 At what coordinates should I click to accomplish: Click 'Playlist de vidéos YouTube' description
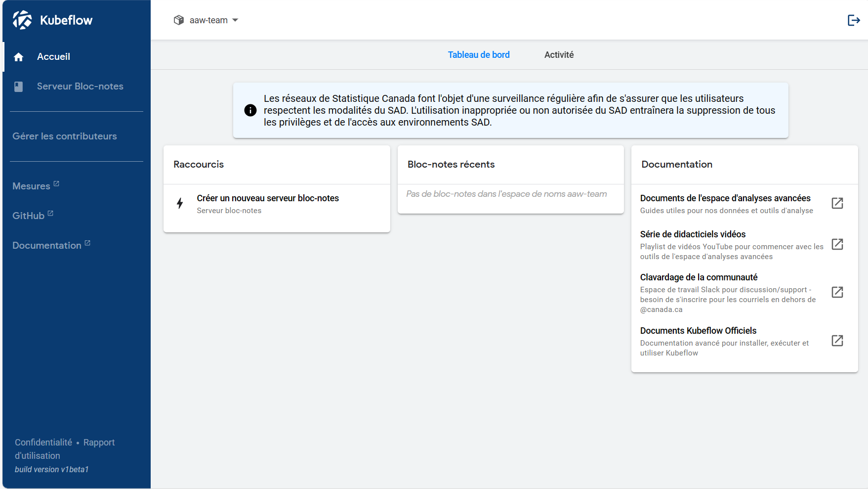pyautogui.click(x=732, y=252)
